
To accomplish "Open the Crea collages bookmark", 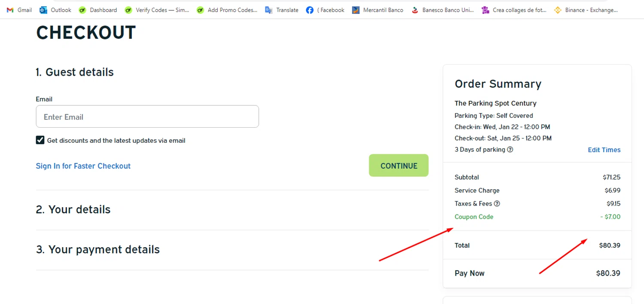I will coord(514,10).
